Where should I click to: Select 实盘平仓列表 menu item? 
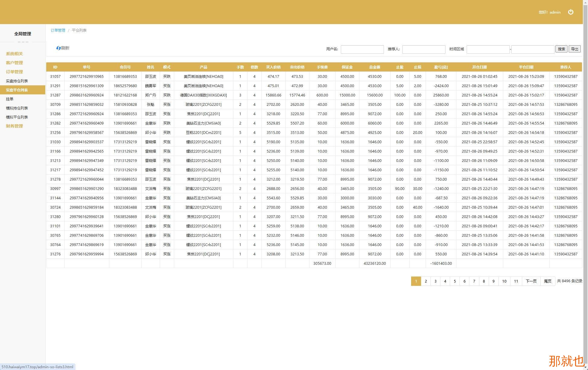17,90
